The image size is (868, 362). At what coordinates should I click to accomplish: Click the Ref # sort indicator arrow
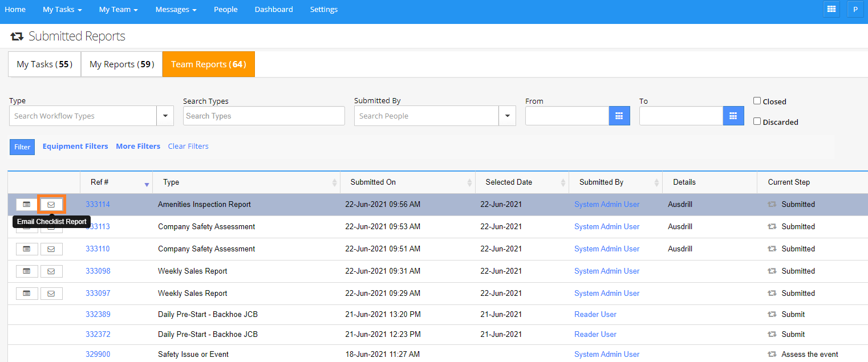[x=148, y=183]
